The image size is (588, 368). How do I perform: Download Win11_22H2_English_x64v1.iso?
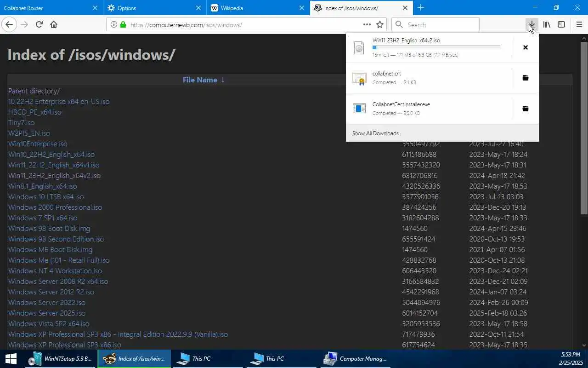(x=54, y=165)
